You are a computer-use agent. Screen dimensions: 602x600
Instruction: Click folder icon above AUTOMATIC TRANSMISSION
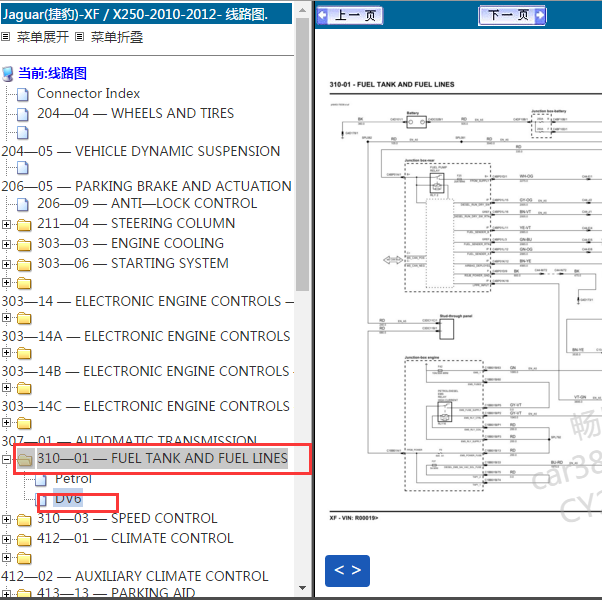24,423
